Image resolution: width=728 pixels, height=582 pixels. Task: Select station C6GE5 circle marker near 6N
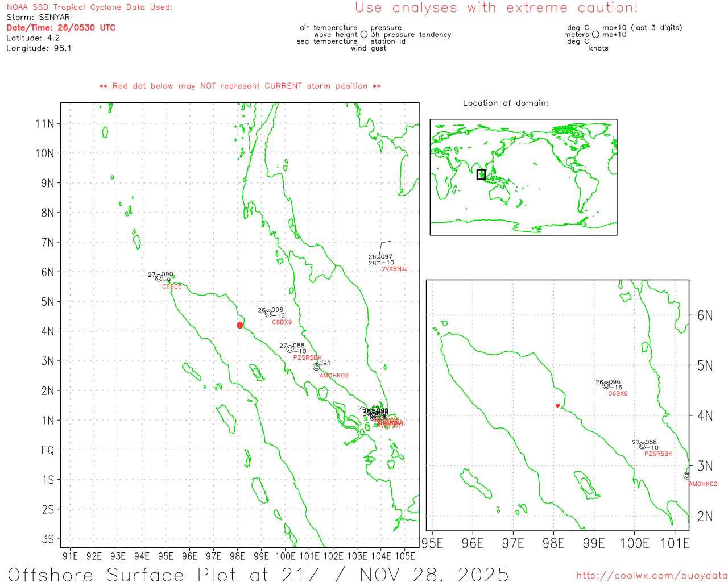click(159, 278)
